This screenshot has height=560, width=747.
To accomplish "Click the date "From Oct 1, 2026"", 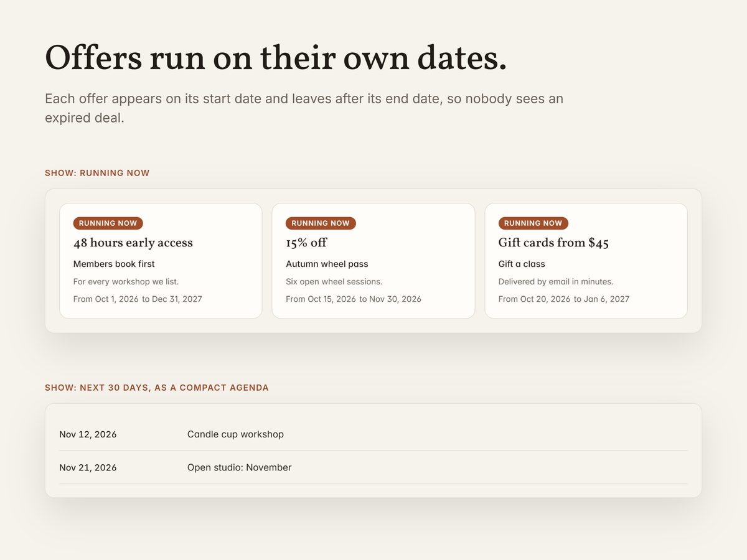I will (x=106, y=299).
